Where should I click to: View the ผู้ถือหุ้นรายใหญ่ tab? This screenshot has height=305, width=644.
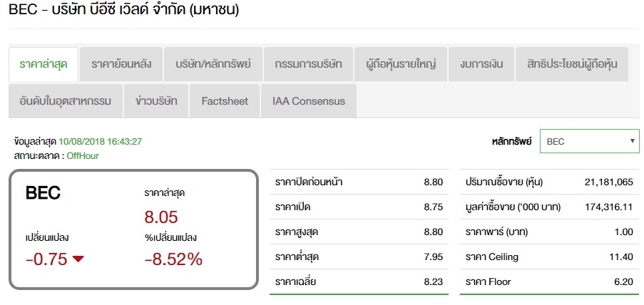pos(400,64)
